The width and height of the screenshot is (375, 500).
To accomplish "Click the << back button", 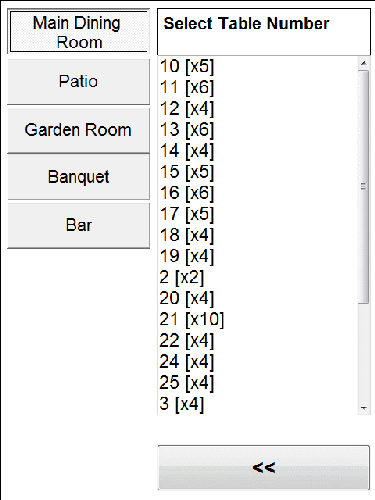I will tap(264, 468).
